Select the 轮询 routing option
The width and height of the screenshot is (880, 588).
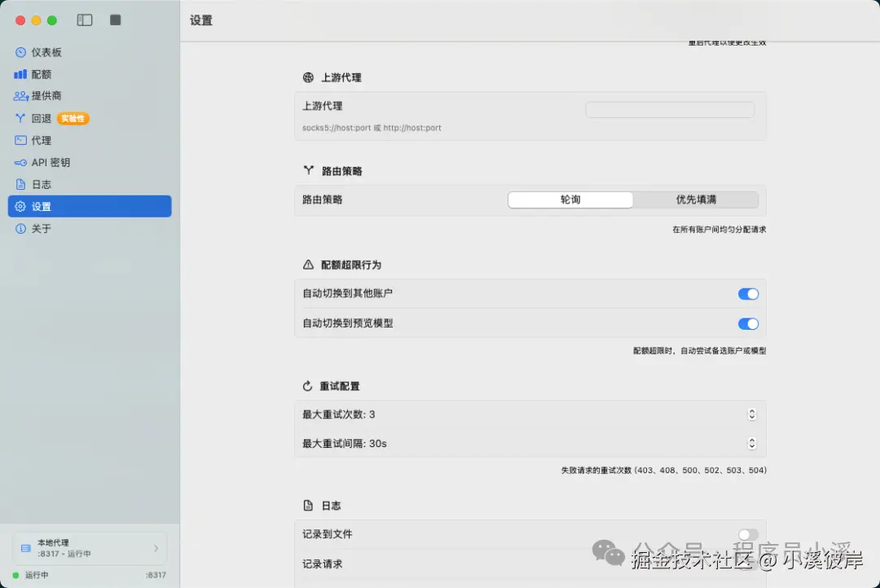point(570,200)
